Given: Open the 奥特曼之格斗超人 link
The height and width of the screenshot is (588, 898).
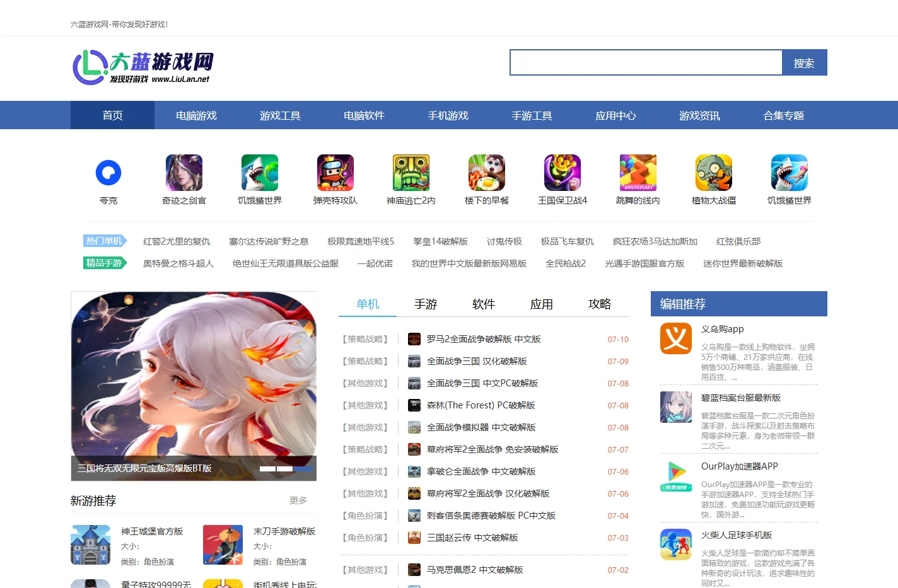Looking at the screenshot, I should point(178,263).
